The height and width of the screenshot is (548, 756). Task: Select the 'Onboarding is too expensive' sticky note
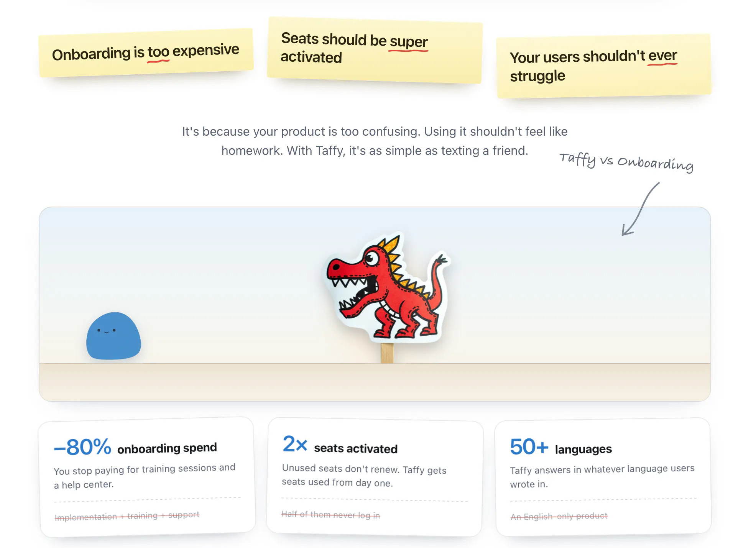pyautogui.click(x=146, y=53)
